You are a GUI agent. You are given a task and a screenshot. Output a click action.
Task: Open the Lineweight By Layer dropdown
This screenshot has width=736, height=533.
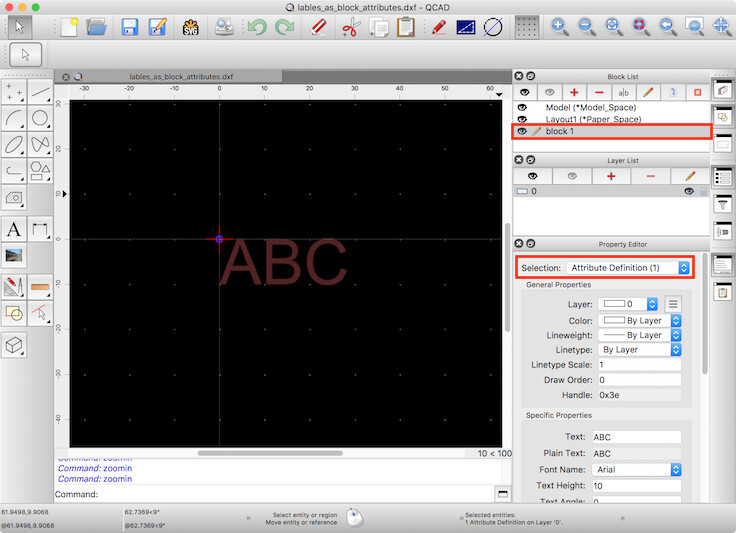point(639,335)
